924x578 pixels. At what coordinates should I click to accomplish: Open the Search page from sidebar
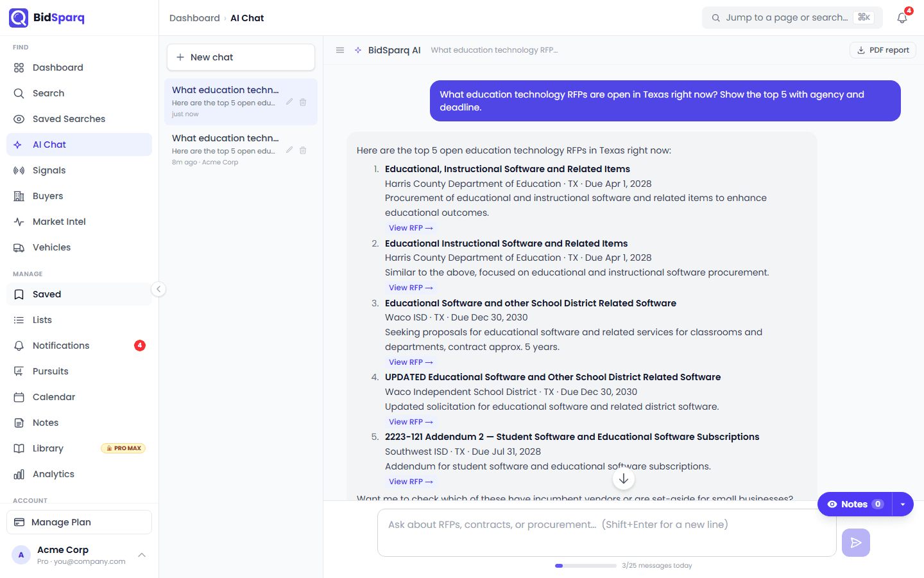79,93
